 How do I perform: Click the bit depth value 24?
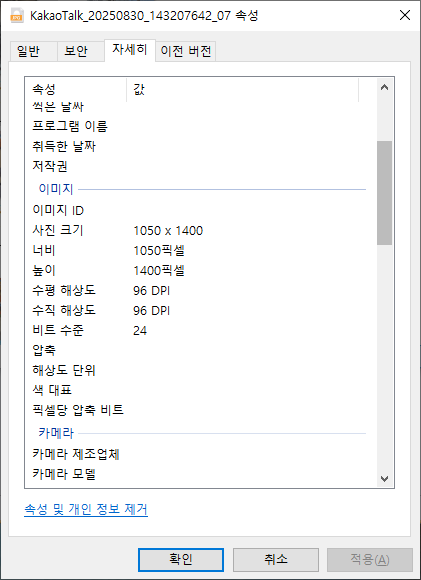pos(140,331)
